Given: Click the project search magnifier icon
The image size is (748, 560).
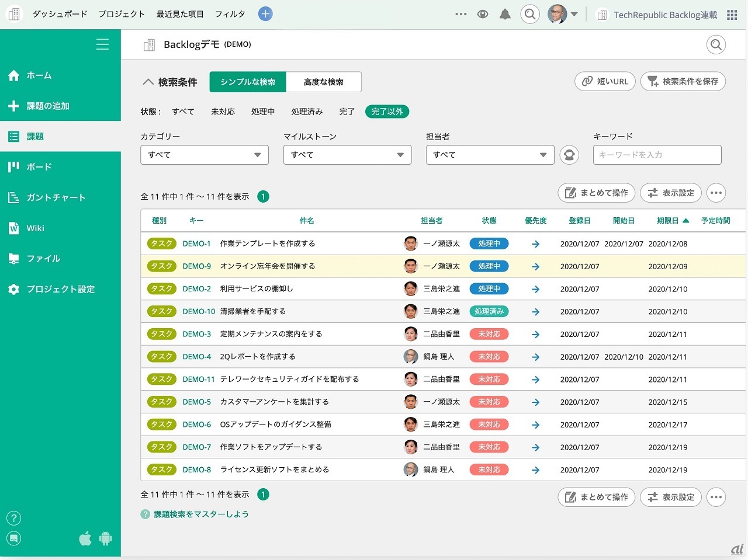Looking at the screenshot, I should point(716,45).
